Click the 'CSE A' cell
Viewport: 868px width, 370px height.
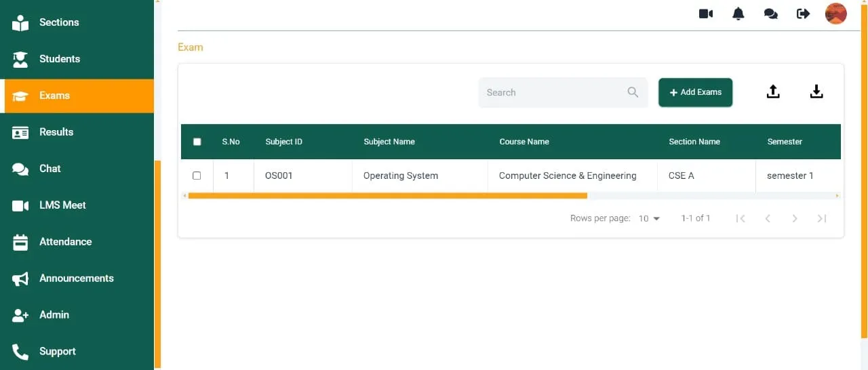tap(707, 176)
